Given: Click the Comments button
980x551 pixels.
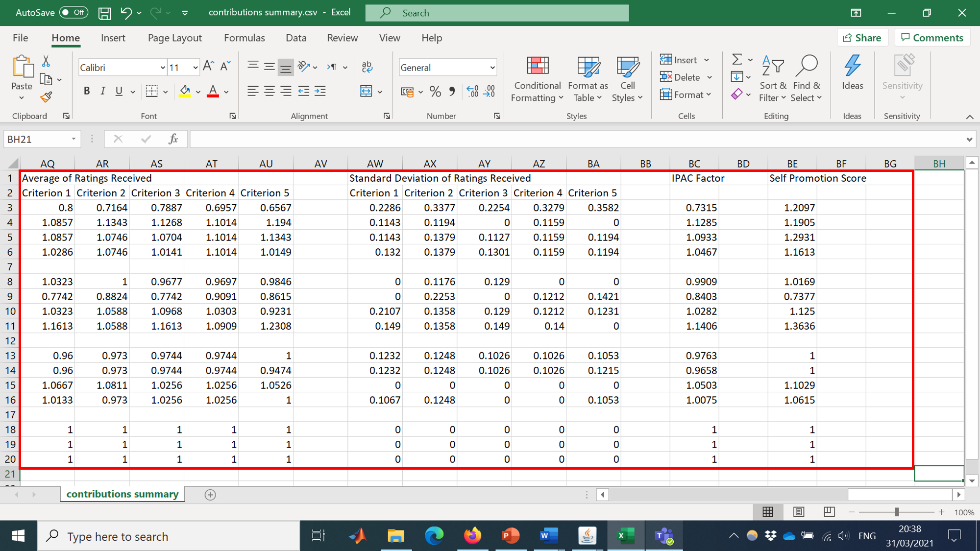Looking at the screenshot, I should point(932,38).
